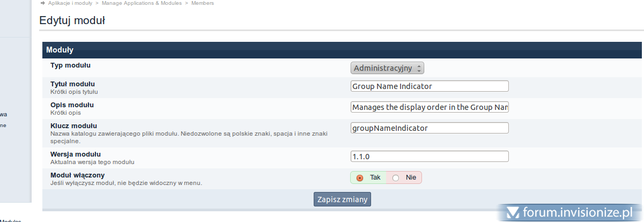Click the Nie label text
Screen dimensions: 644x222
click(x=411, y=177)
